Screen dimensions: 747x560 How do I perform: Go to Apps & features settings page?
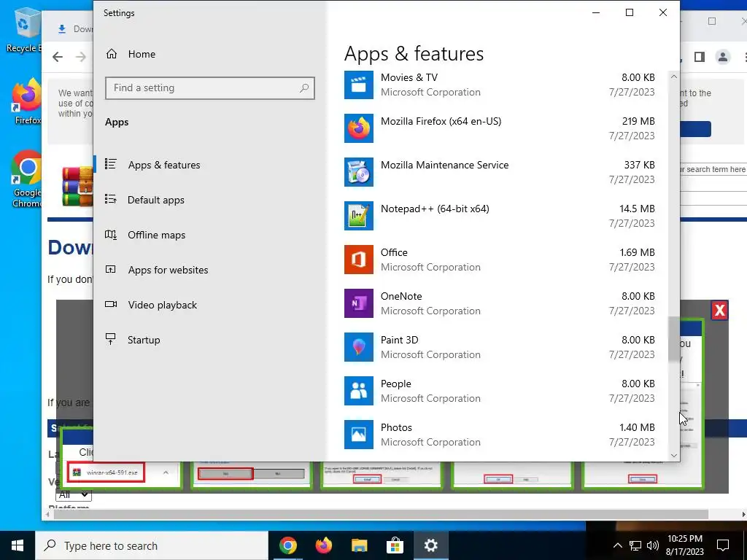[164, 165]
